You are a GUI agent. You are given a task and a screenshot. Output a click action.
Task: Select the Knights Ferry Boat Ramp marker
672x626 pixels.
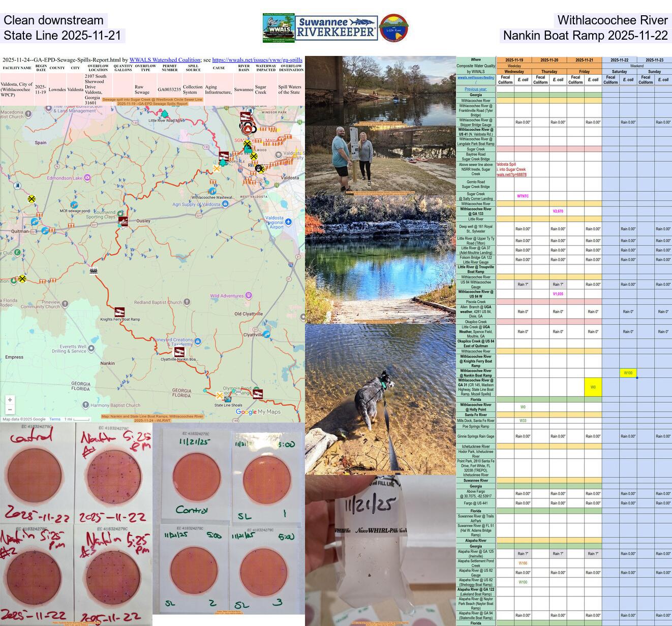(x=119, y=312)
